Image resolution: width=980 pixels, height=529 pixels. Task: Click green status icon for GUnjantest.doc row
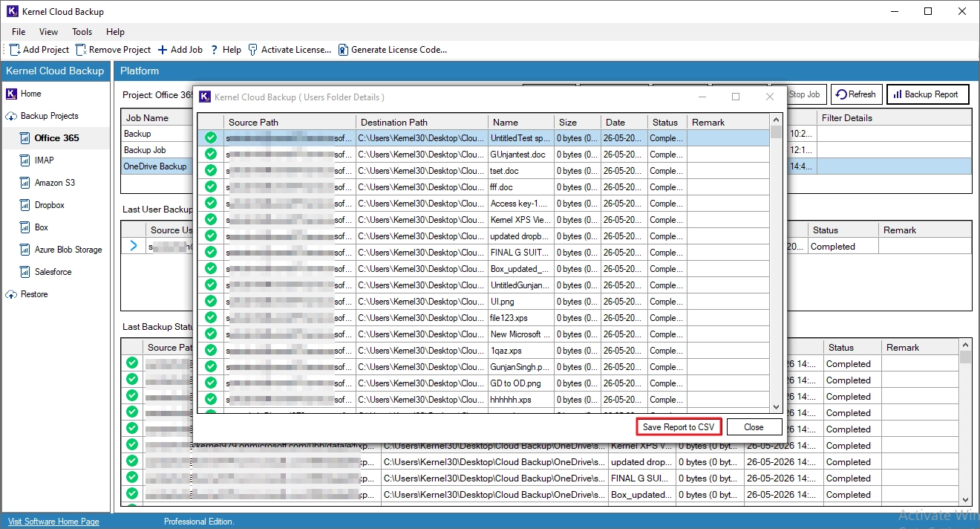pos(211,155)
